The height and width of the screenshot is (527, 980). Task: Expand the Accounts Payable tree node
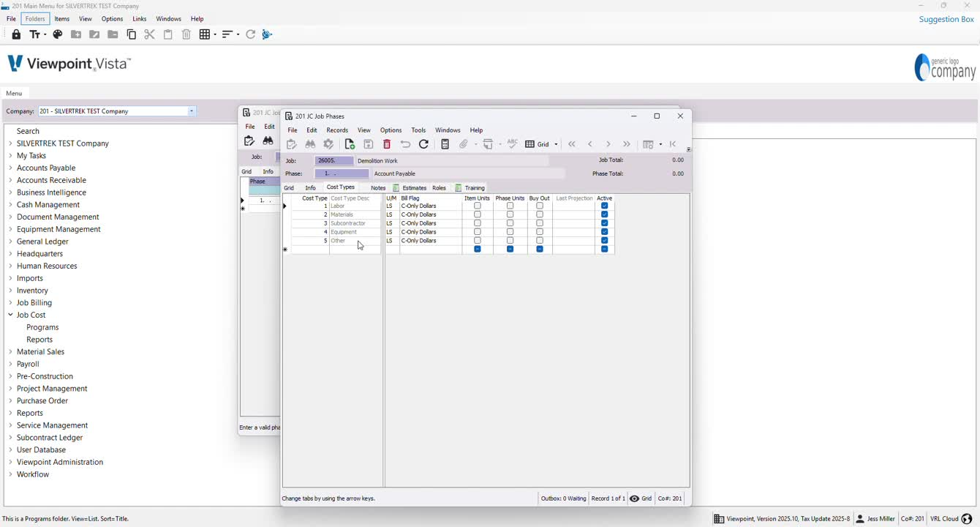click(10, 168)
